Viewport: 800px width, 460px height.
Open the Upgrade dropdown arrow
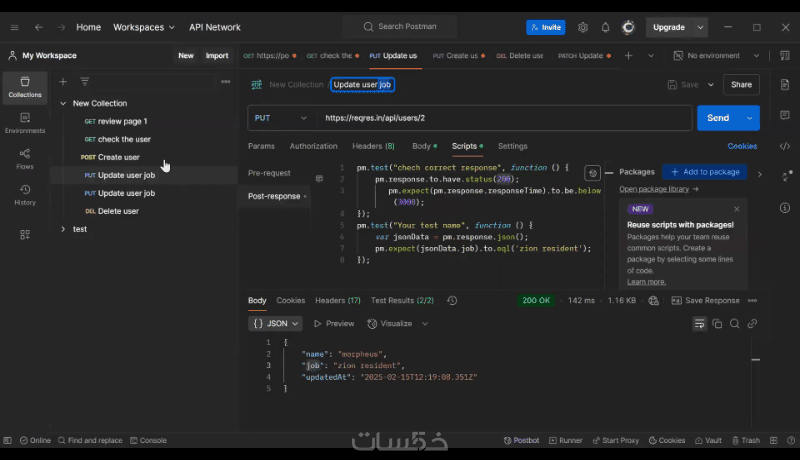[x=701, y=27]
